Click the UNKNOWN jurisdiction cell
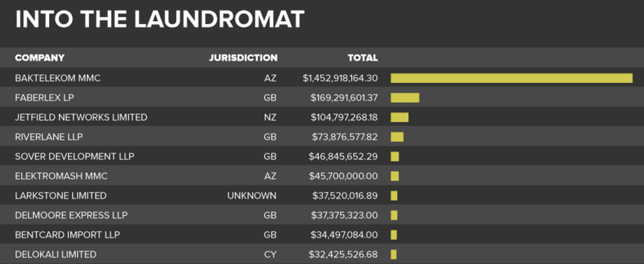 click(x=252, y=196)
